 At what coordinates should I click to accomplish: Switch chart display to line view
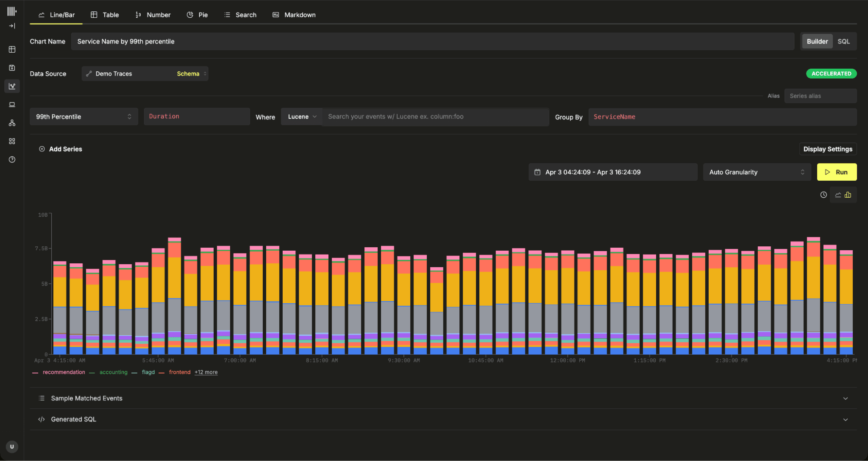(838, 195)
